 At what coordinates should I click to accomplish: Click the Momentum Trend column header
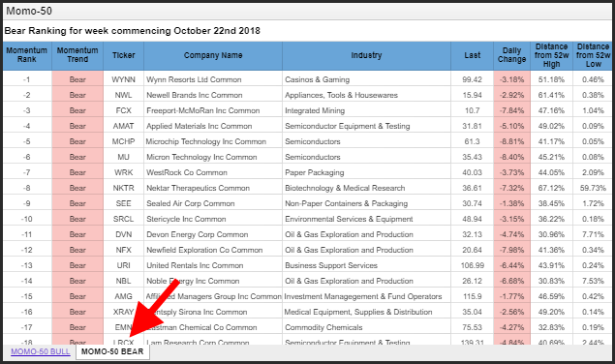[x=77, y=55]
